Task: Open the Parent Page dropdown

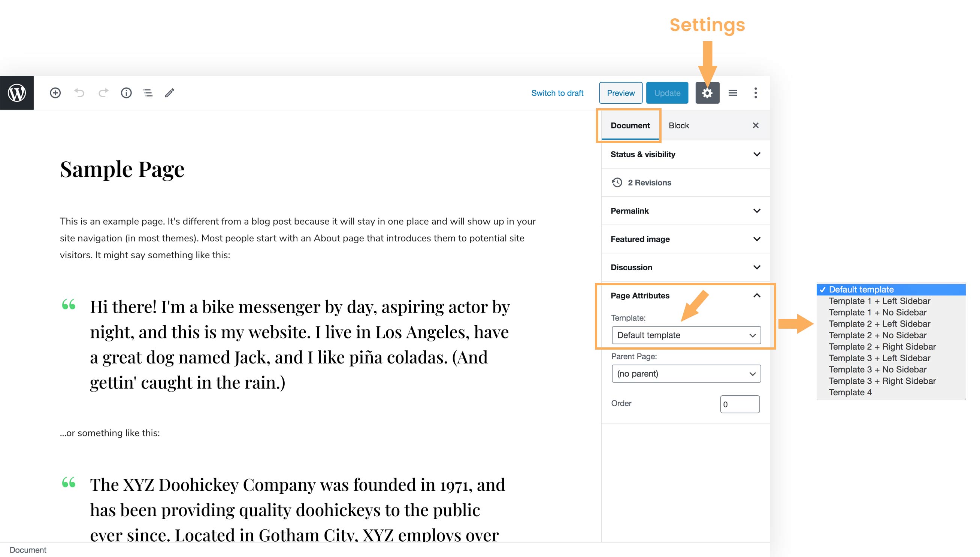Action: point(686,373)
